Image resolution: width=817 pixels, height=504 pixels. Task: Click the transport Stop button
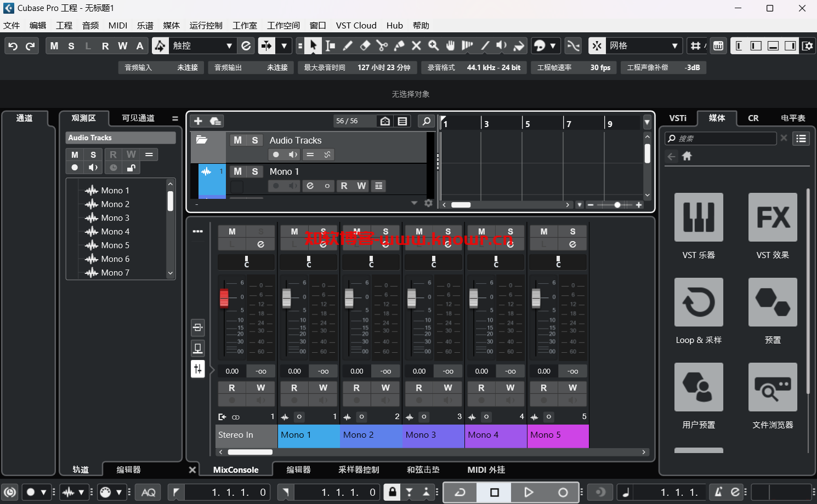pos(494,492)
